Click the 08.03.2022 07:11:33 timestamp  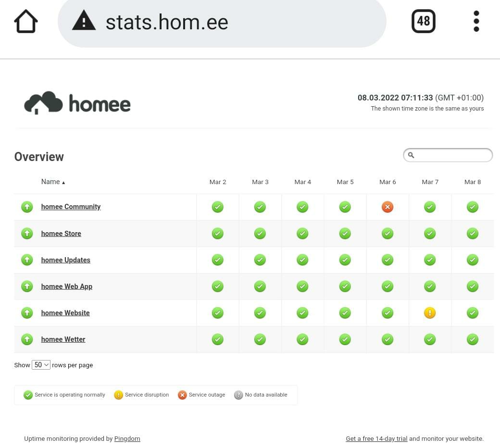coord(395,98)
